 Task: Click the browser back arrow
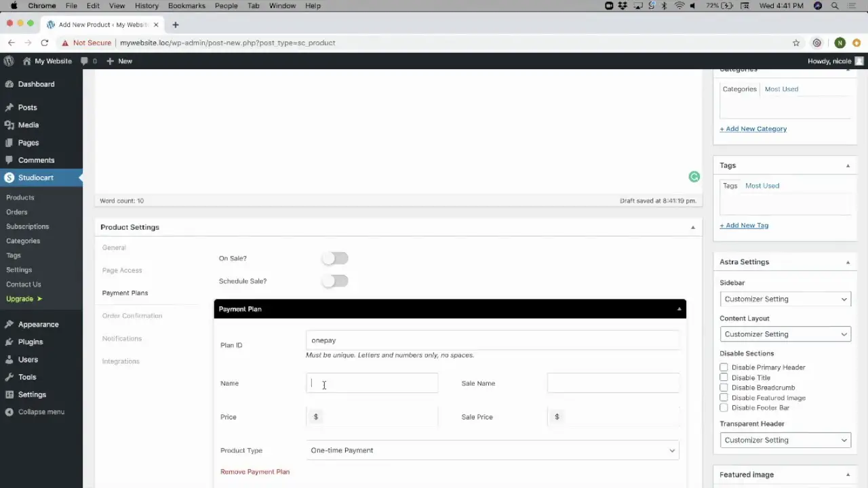[x=12, y=43]
